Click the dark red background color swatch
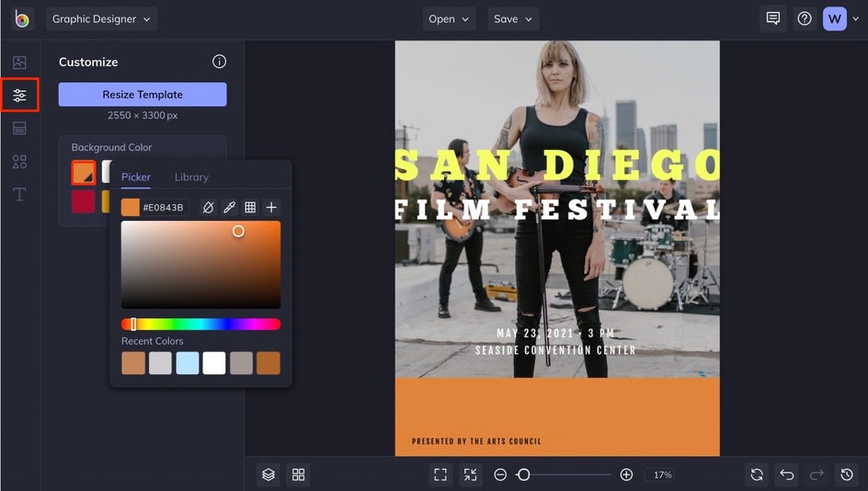Image resolution: width=868 pixels, height=491 pixels. 83,201
